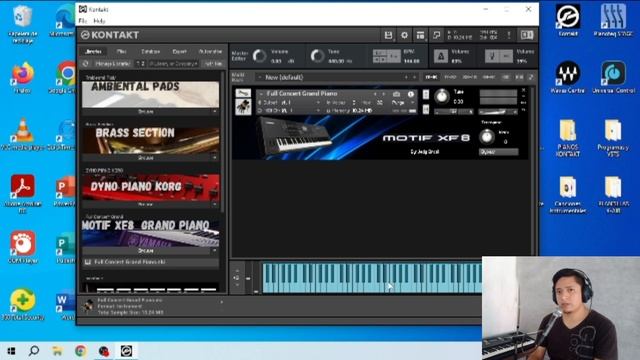Open the instrument output dropdown
This screenshot has width=640, height=360.
point(318,102)
